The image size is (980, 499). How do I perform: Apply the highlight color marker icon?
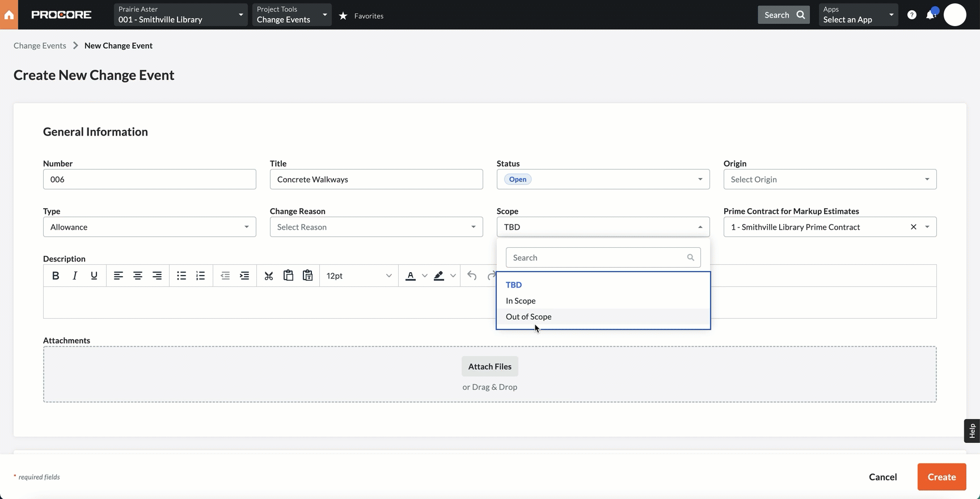coord(439,276)
